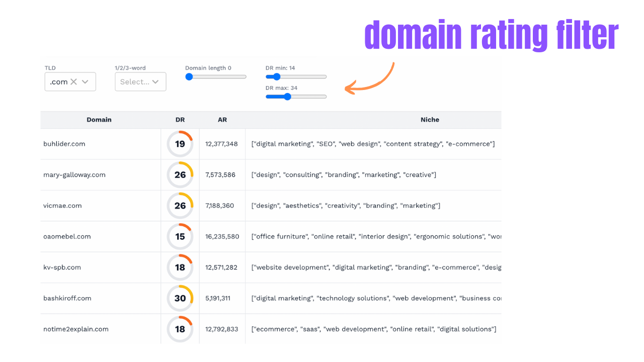This screenshot has height=362, width=644.
Task: Click the DR 30 gauge for bashkiroff.com
Action: click(180, 298)
